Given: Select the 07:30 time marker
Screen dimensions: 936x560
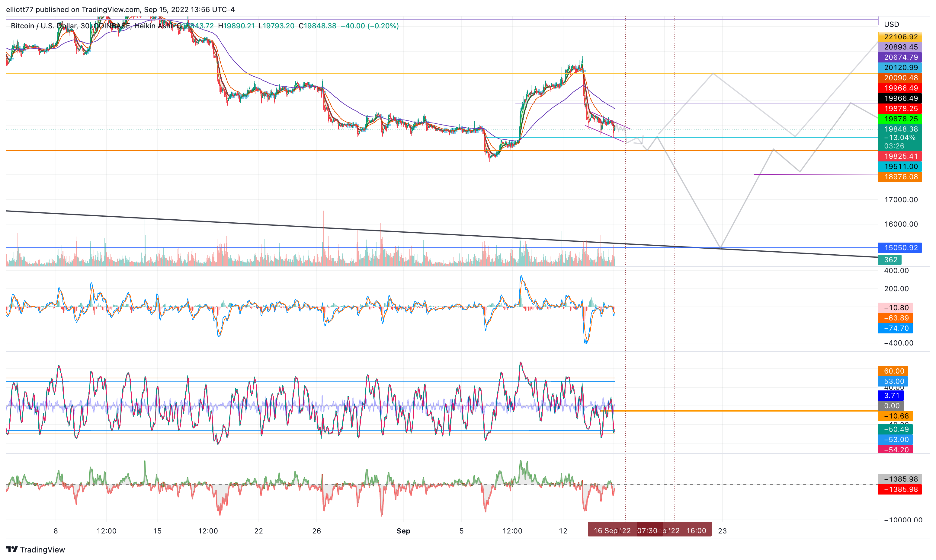Looking at the screenshot, I should (x=647, y=530).
